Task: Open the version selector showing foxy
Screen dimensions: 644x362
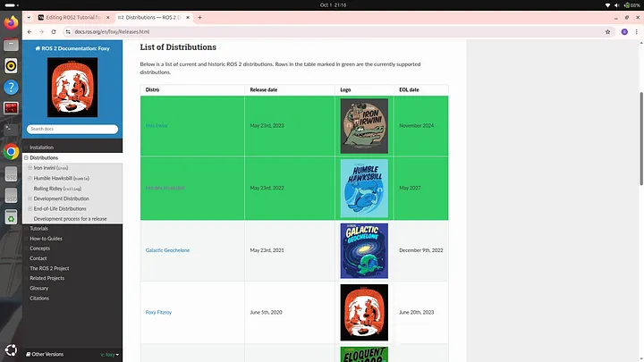Action: [x=111, y=355]
